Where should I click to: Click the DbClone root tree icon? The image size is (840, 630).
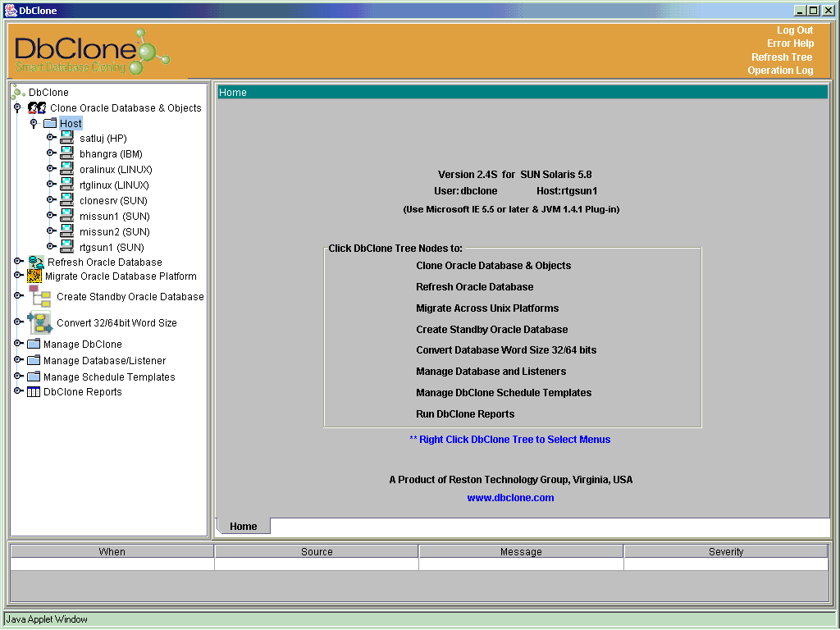point(19,92)
